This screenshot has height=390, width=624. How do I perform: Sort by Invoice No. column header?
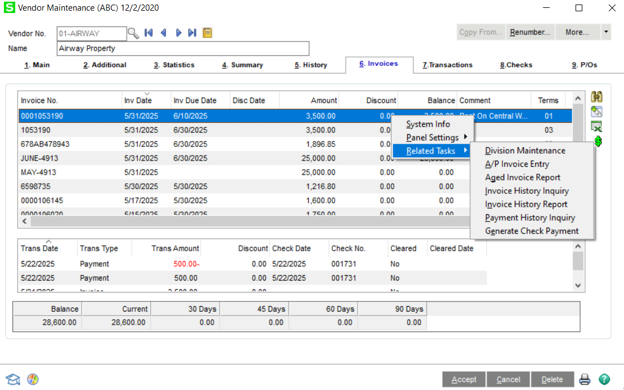(x=70, y=100)
